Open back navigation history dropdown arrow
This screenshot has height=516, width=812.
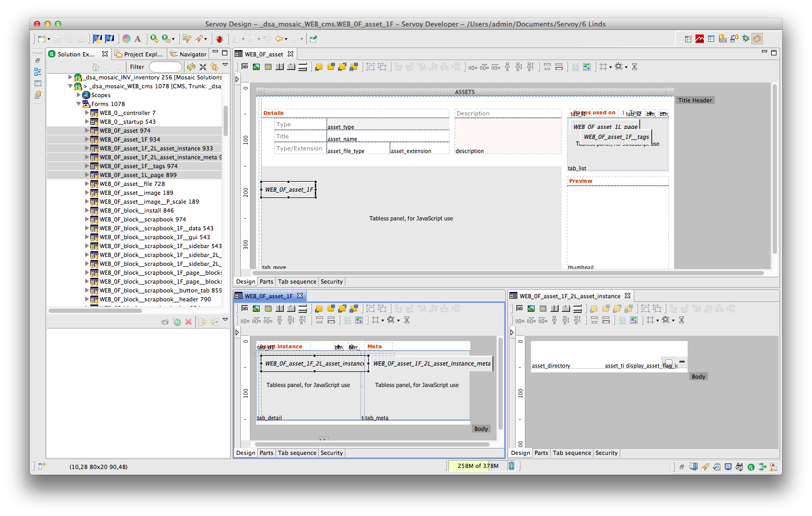pyautogui.click(x=286, y=39)
